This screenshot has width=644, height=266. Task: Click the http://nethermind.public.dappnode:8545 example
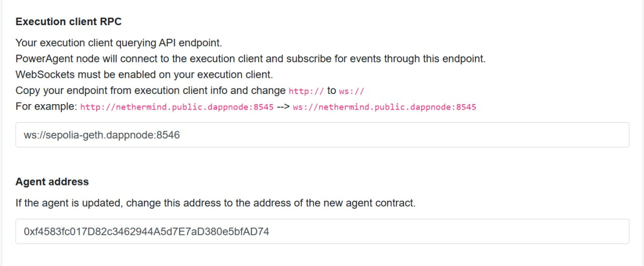coord(177,107)
